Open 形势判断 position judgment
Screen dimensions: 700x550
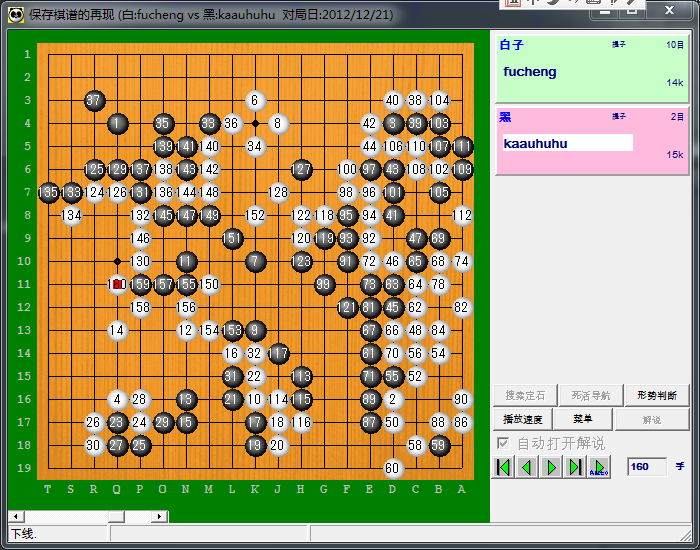657,395
